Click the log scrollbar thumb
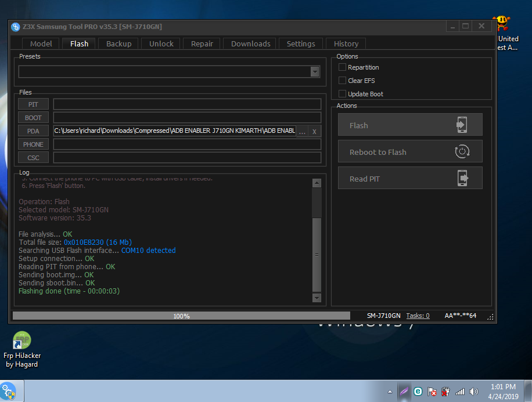 click(x=317, y=255)
